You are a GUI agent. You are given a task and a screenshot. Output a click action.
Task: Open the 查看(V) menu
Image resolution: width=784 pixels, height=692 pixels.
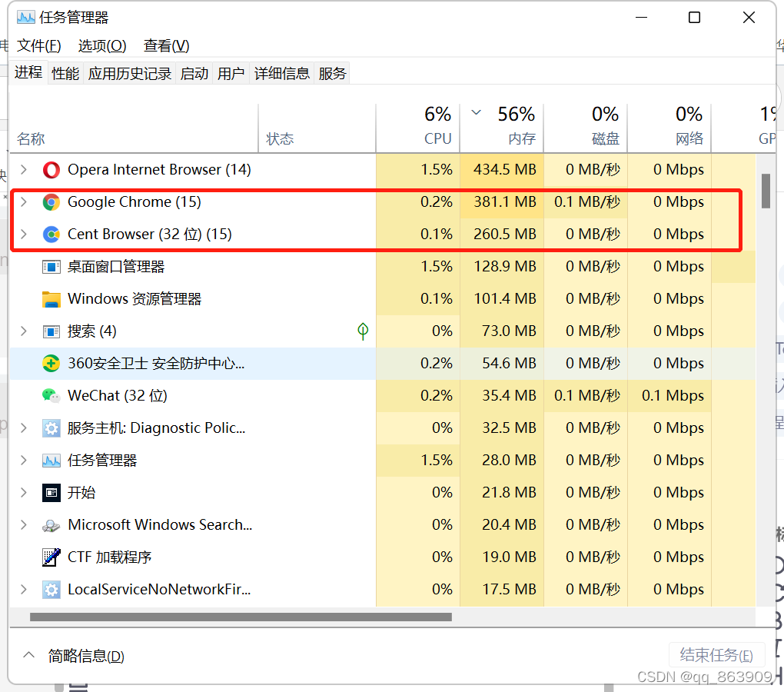click(x=167, y=46)
